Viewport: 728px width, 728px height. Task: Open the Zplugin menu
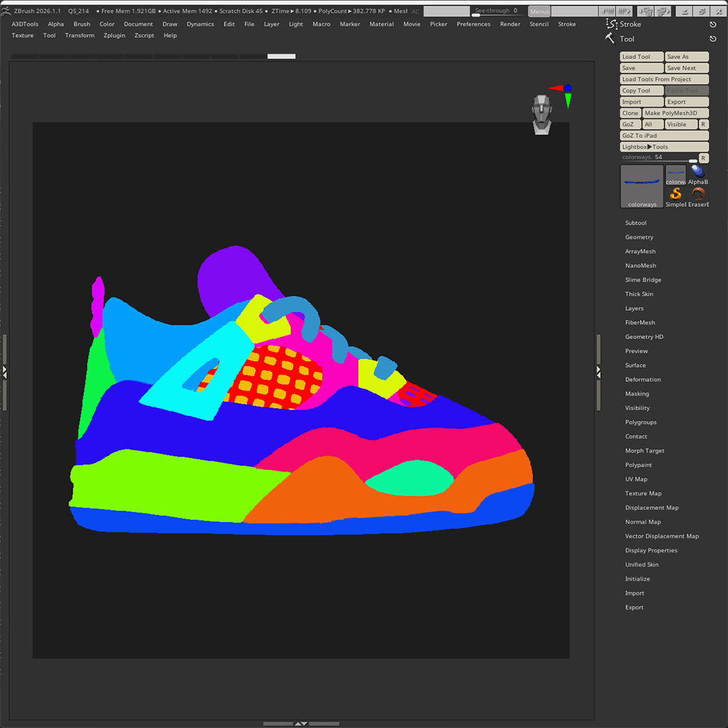114,35
